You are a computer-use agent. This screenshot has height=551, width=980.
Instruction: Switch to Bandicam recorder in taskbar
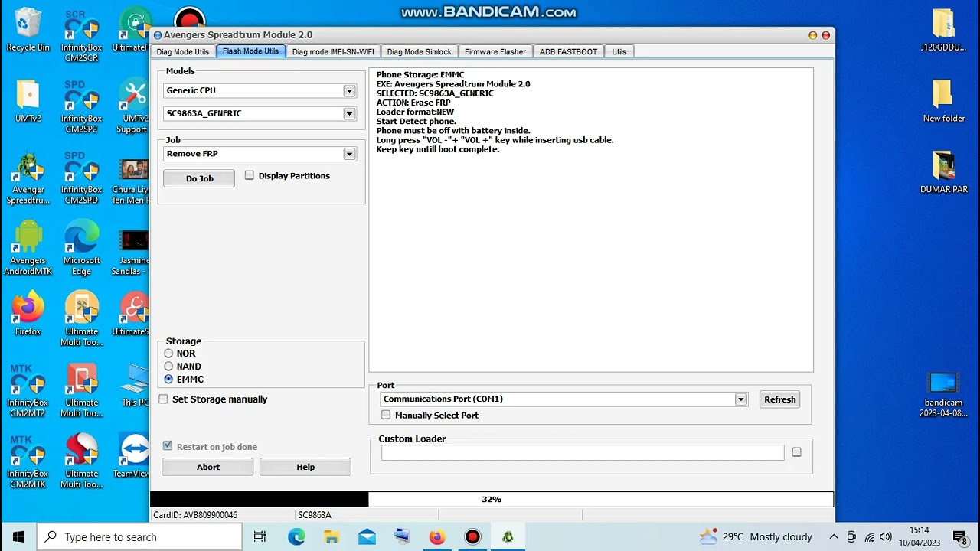coord(472,536)
